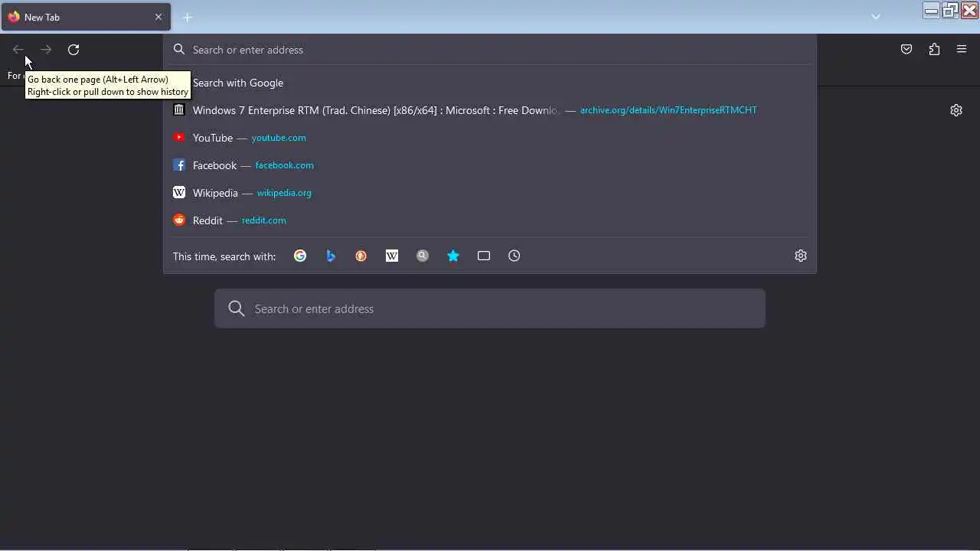
Task: Search this time with Wikipedia icon
Action: pyautogui.click(x=392, y=256)
